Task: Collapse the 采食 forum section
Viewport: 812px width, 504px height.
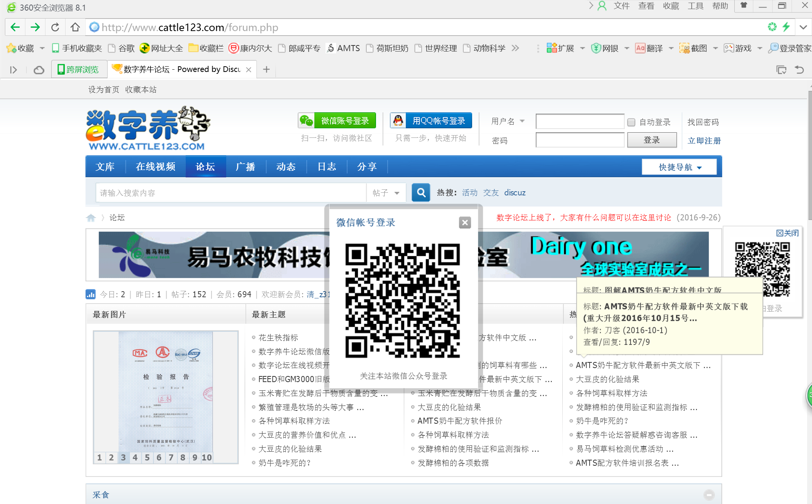Action: [709, 495]
